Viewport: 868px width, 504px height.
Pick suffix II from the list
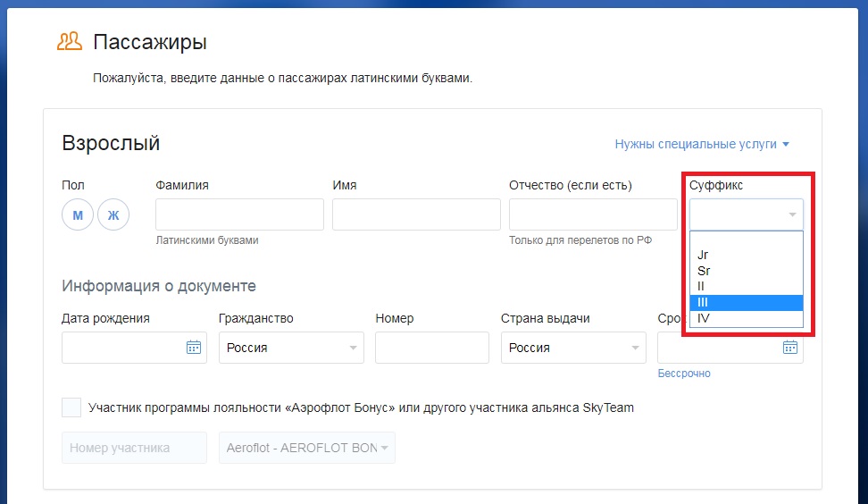pos(702,286)
